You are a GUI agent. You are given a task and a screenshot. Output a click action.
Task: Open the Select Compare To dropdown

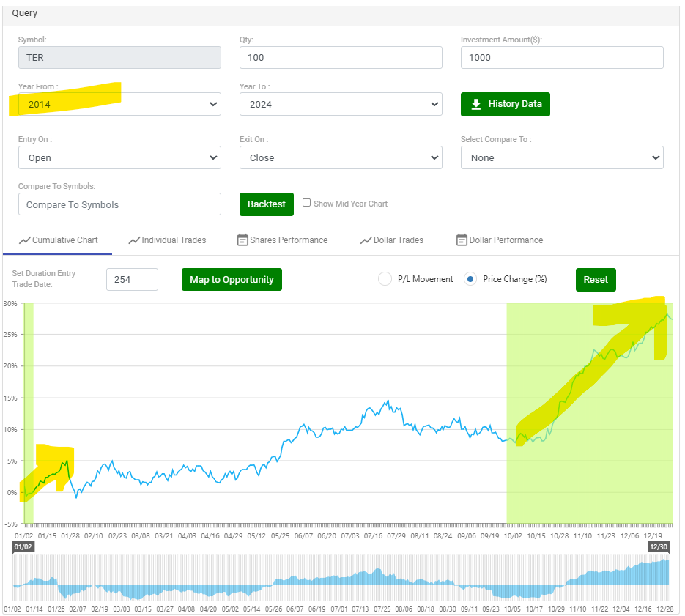coord(562,157)
